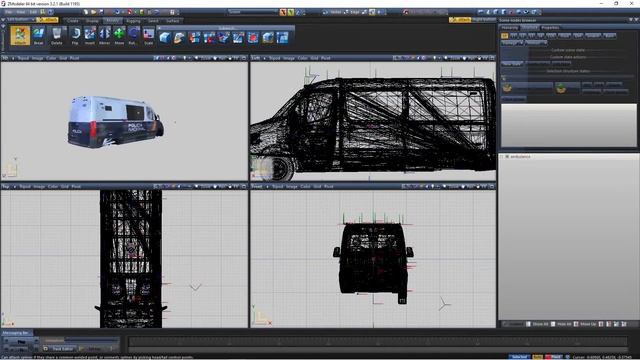Click the green Y axis icon
Screen dimensions: 640x360
coord(291,12)
